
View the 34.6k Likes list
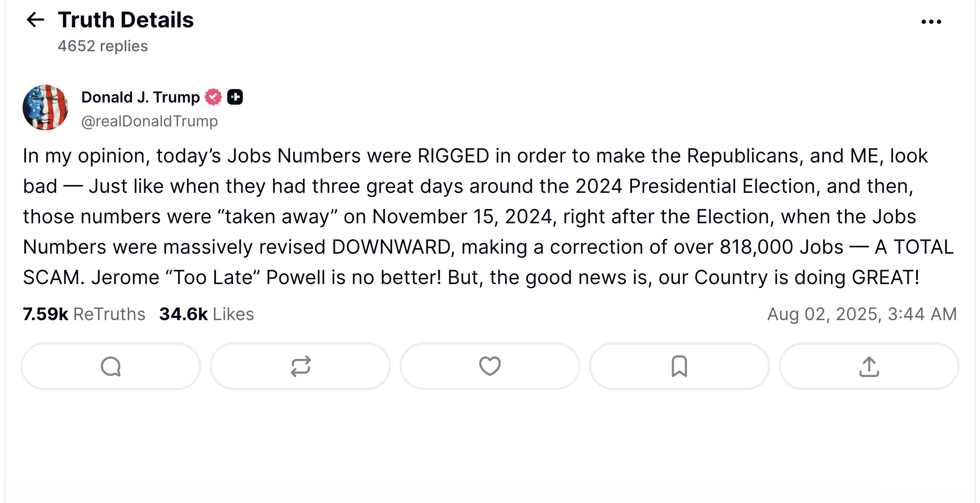206,314
